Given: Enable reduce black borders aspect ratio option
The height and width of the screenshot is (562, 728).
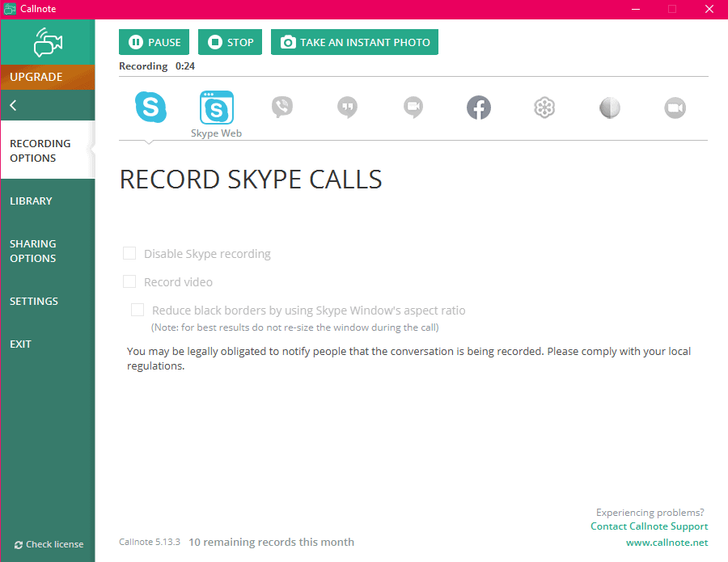Looking at the screenshot, I should (x=137, y=310).
